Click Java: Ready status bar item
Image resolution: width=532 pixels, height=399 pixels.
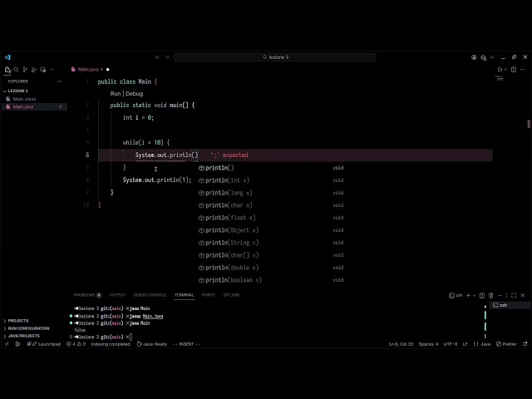point(152,344)
